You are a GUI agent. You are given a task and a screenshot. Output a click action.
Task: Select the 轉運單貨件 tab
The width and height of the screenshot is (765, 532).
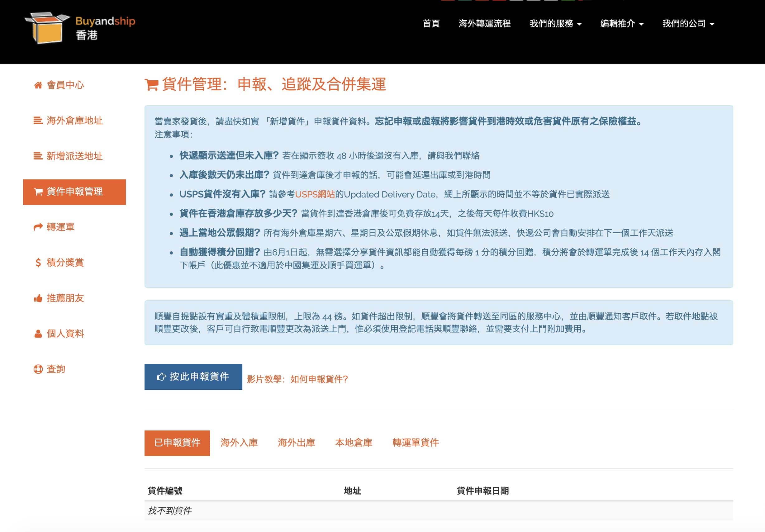click(x=415, y=443)
